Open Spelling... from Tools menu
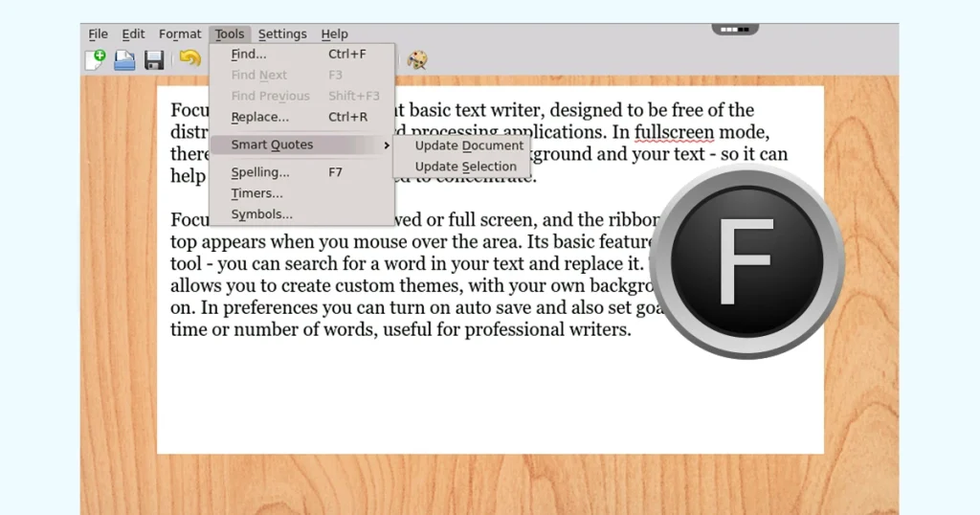The height and width of the screenshot is (515, 980). (x=302, y=172)
